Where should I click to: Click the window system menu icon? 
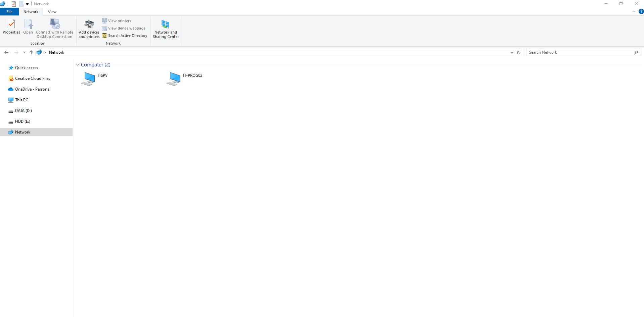3,4
